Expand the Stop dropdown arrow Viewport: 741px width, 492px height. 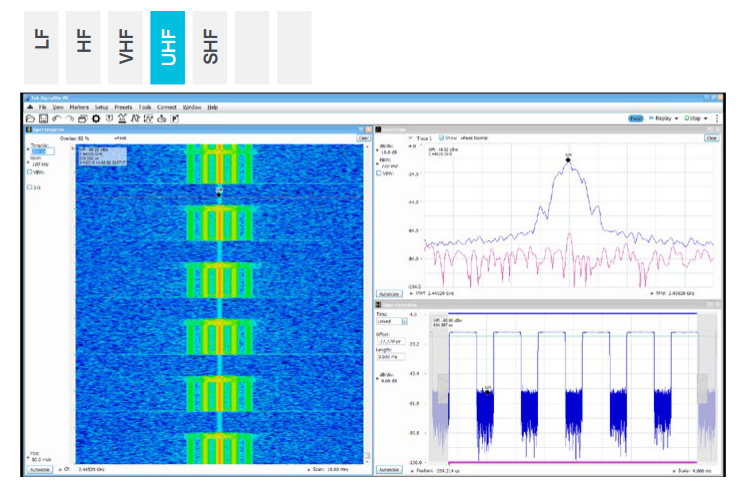click(706, 118)
